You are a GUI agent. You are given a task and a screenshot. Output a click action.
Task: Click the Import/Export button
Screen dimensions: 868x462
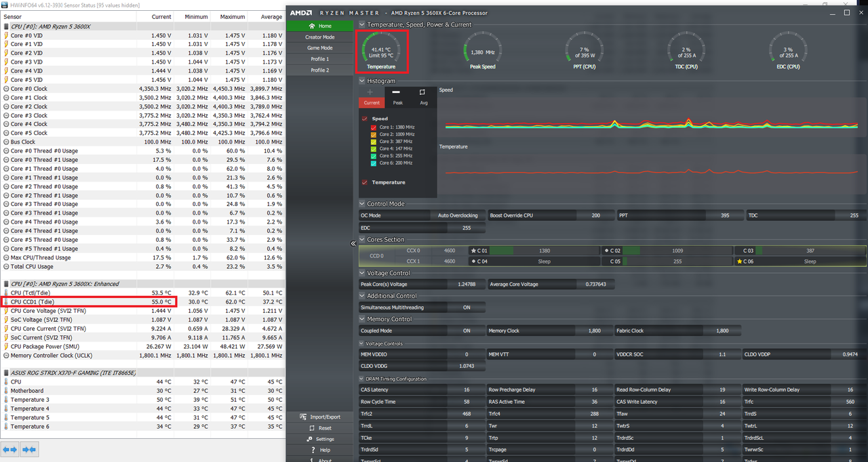coord(319,417)
